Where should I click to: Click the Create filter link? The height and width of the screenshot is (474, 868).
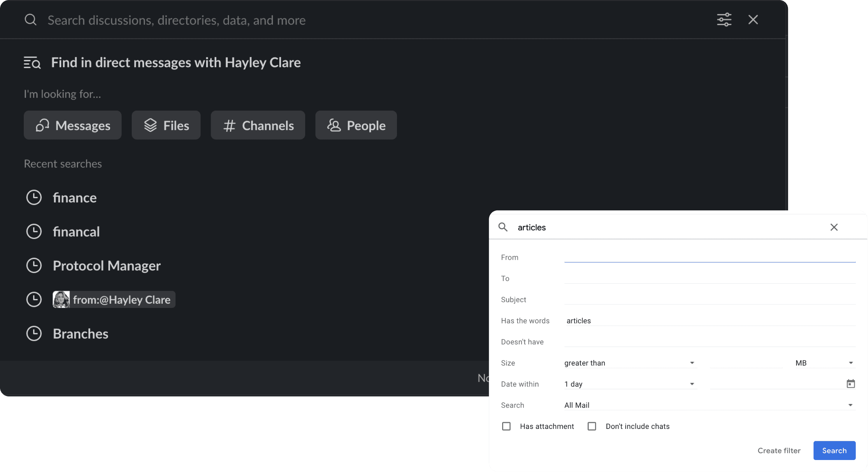pyautogui.click(x=779, y=451)
